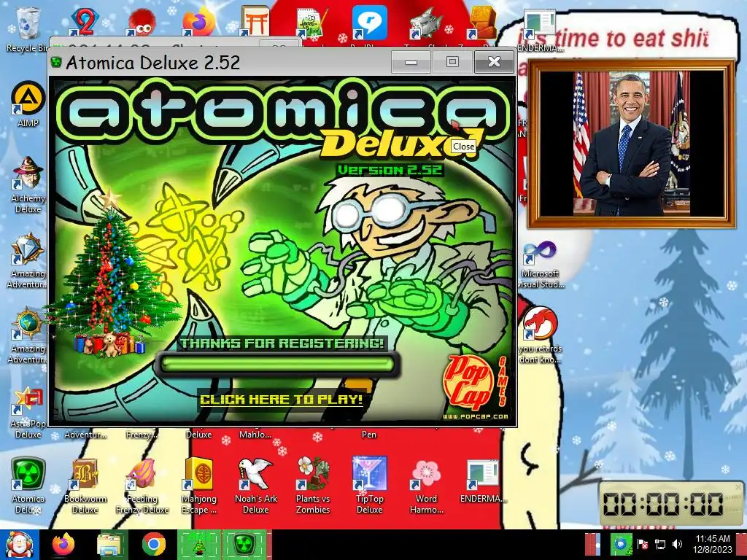Open the orange gold blocks shortcut
The height and width of the screenshot is (560, 747).
coord(482,23)
